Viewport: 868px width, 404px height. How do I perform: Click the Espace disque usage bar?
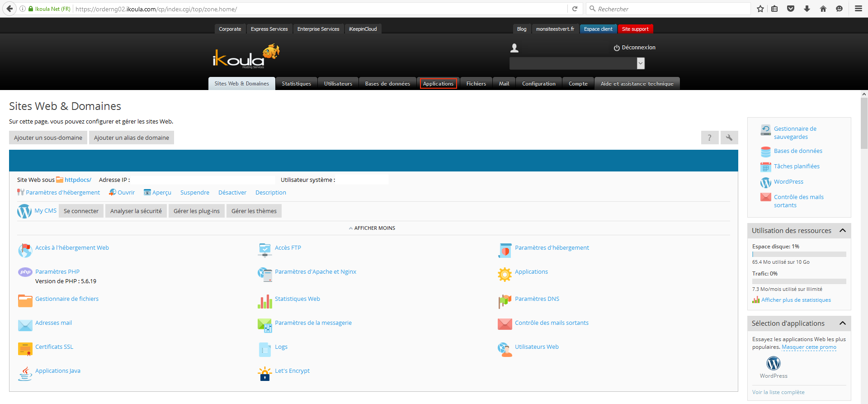pos(799,254)
